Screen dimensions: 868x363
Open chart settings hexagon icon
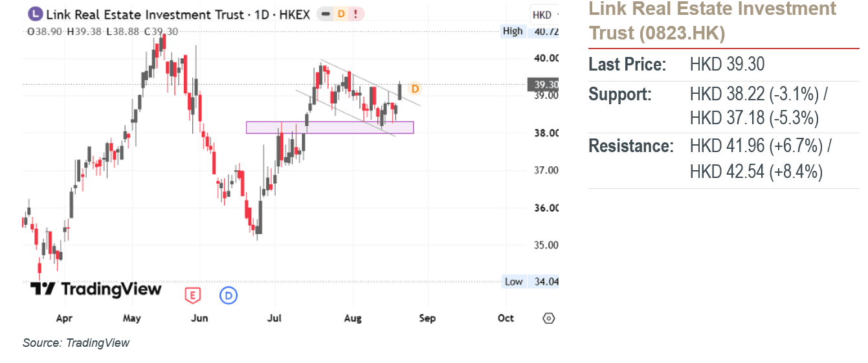coord(549,318)
